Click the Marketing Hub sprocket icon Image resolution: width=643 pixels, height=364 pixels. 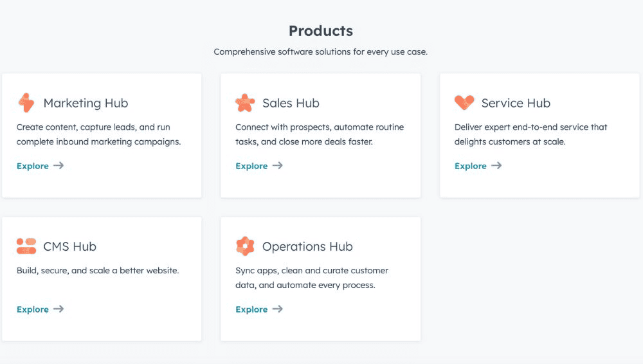26,103
